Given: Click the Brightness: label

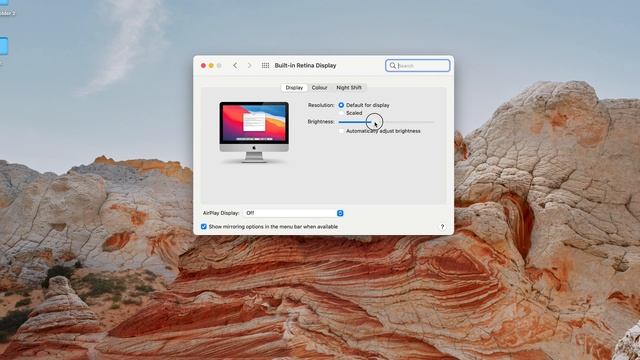Looking at the screenshot, I should pyautogui.click(x=321, y=122).
